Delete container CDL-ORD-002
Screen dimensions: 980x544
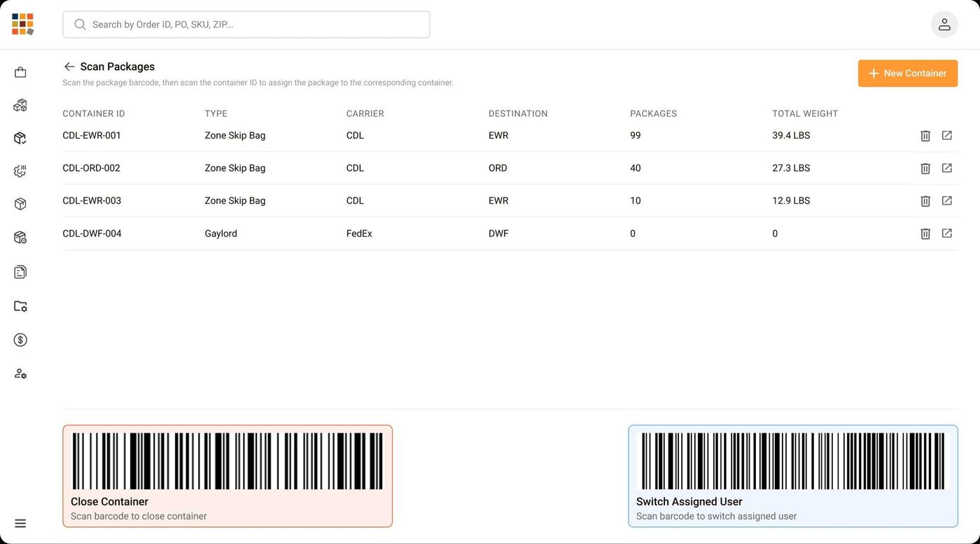[x=925, y=168]
